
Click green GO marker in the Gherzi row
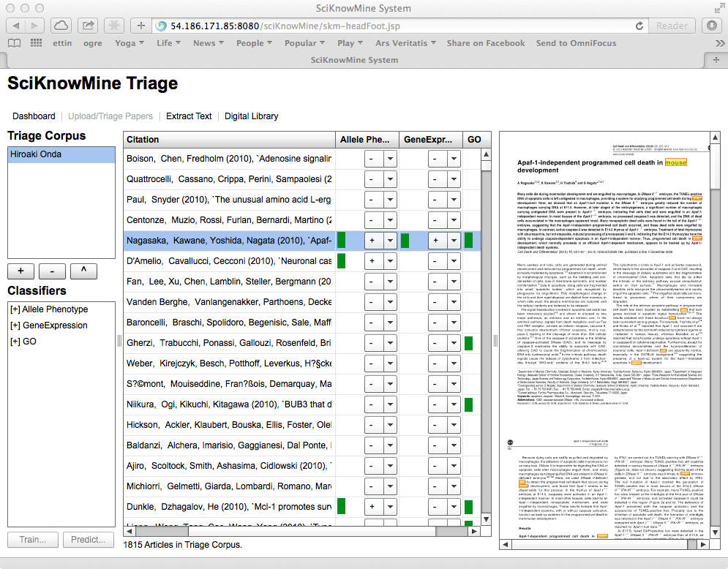[468, 343]
